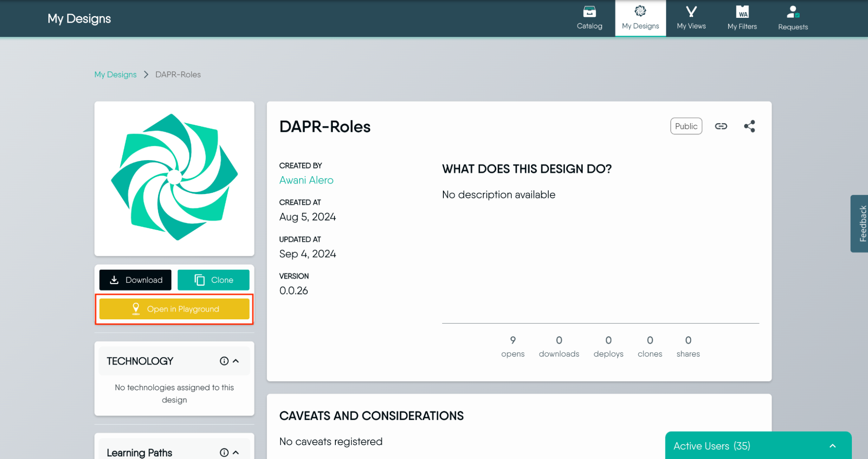Clone this design

(x=213, y=280)
